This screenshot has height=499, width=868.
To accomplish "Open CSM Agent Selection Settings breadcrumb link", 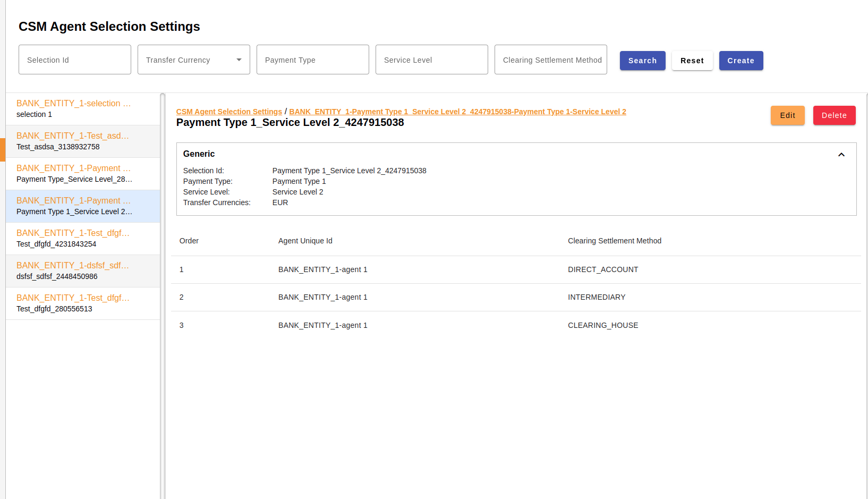I will [x=229, y=112].
